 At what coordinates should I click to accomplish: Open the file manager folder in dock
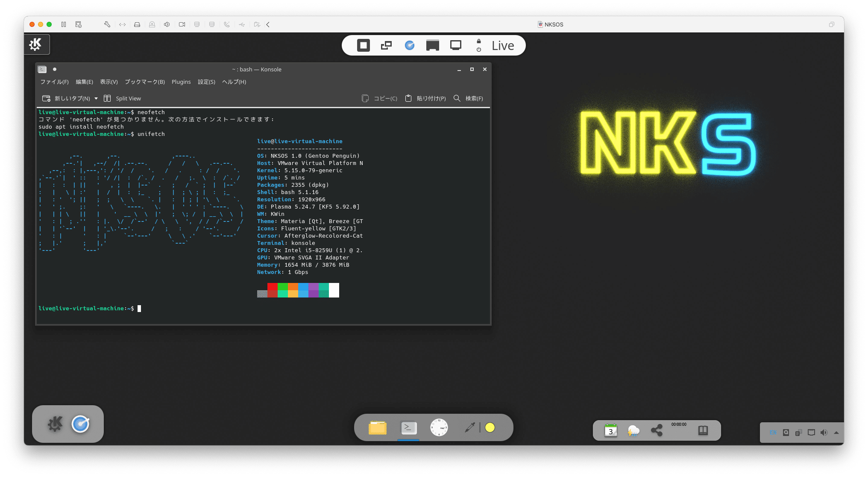378,427
